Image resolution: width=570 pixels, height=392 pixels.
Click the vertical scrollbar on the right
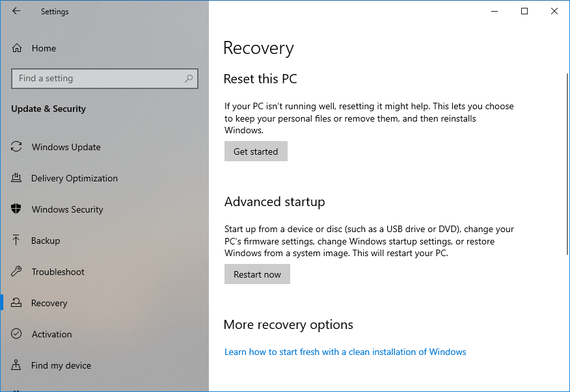tap(567, 163)
